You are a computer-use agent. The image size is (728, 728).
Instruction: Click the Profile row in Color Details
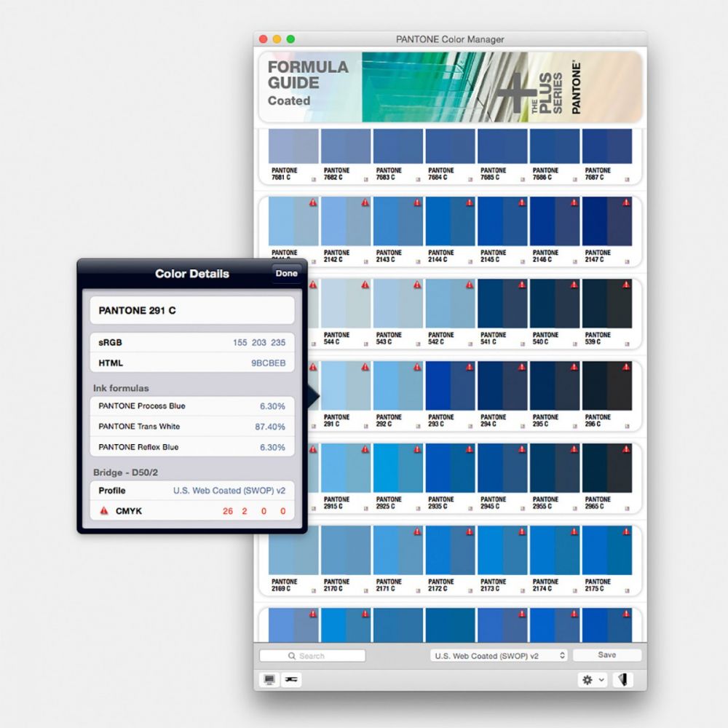point(192,491)
